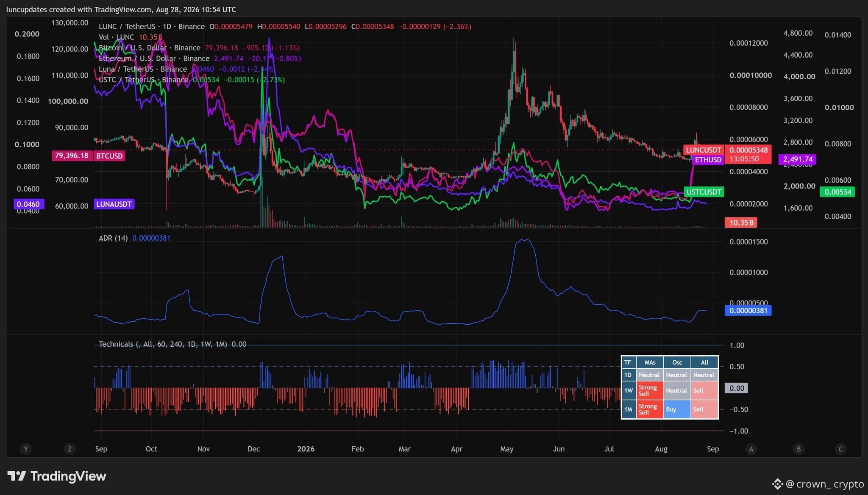Select the USTC / TetherUS legend row
The height and width of the screenshot is (495, 868).
[192, 80]
